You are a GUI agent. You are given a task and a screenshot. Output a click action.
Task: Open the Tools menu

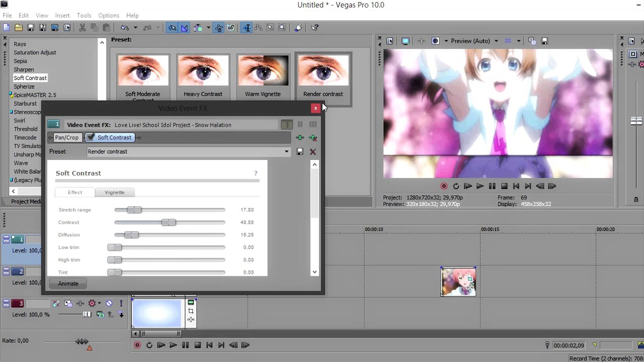(84, 16)
